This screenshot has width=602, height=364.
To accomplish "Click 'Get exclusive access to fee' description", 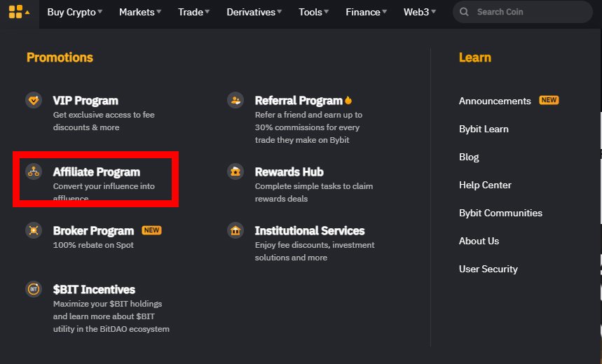I will 104,115.
